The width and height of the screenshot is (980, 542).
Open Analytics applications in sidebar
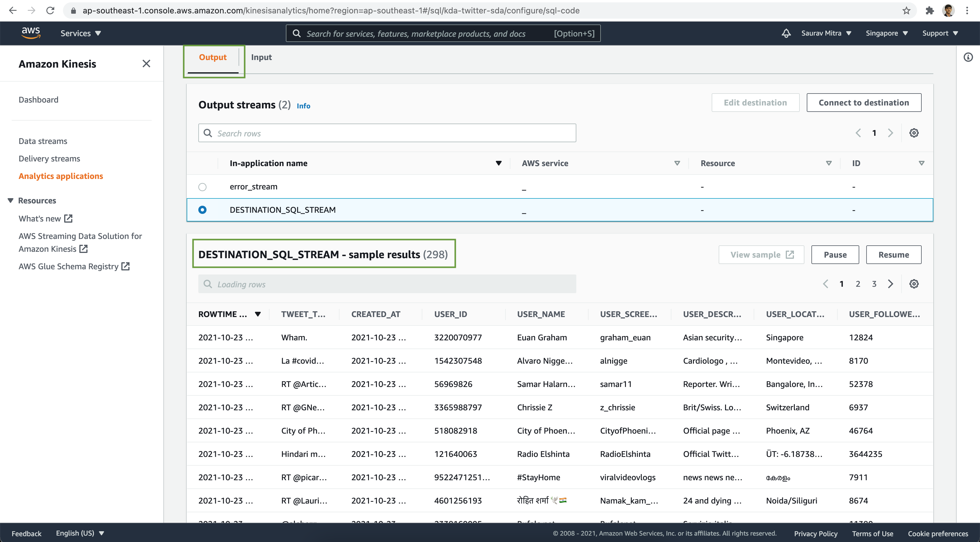[61, 176]
